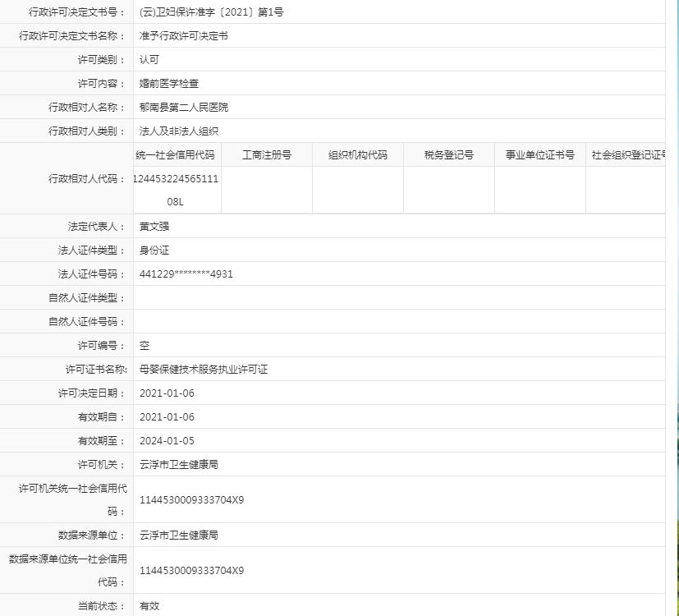The width and height of the screenshot is (679, 616).
Task: Select the ID type value 身份证
Action: coord(154,250)
